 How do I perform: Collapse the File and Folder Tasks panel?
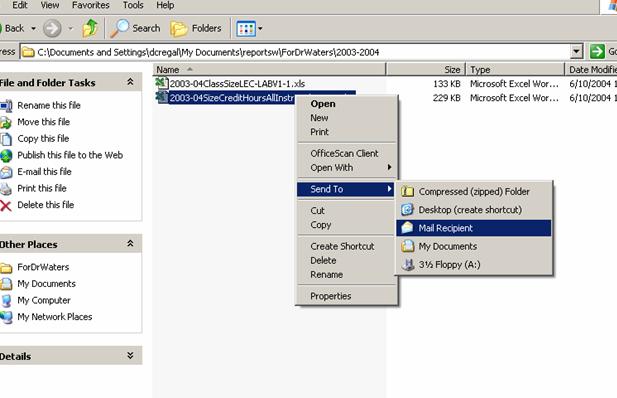click(x=130, y=82)
